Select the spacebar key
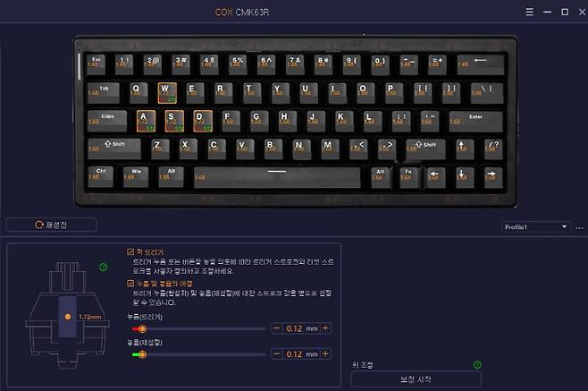This screenshot has height=391, width=588. pos(277,177)
